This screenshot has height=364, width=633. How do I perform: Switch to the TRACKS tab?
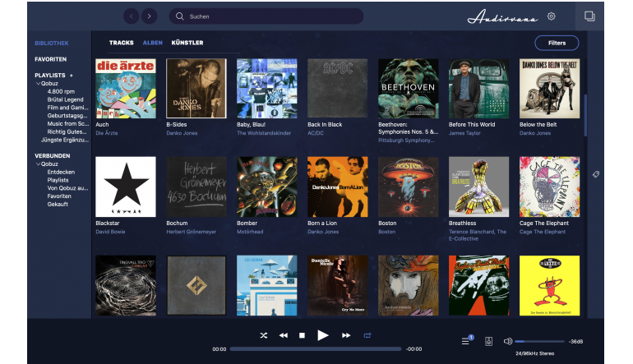tap(121, 43)
